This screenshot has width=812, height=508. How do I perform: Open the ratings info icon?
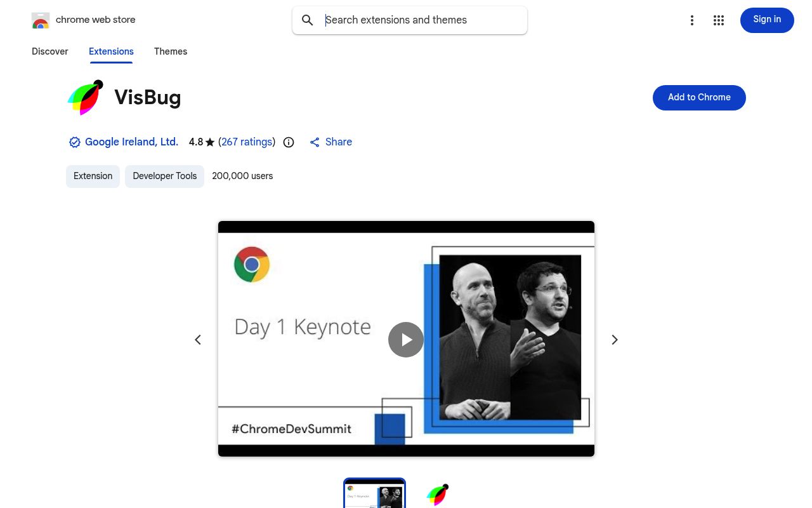pos(289,142)
